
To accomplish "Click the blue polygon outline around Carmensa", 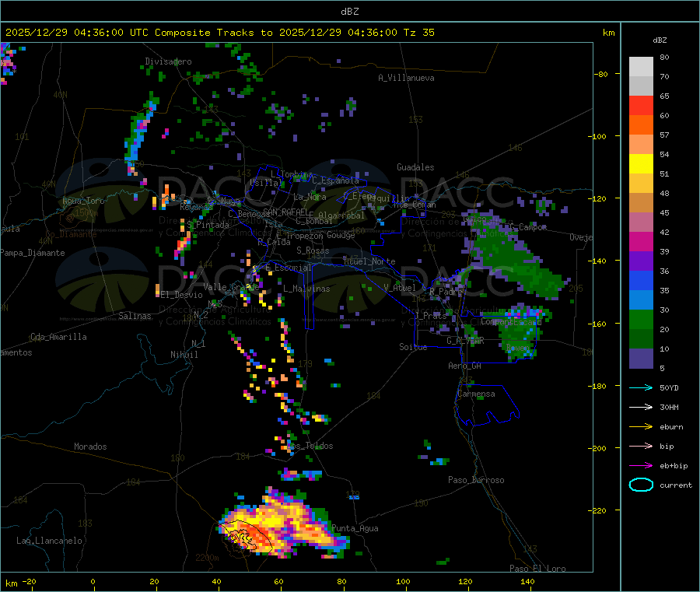I will point(487,405).
